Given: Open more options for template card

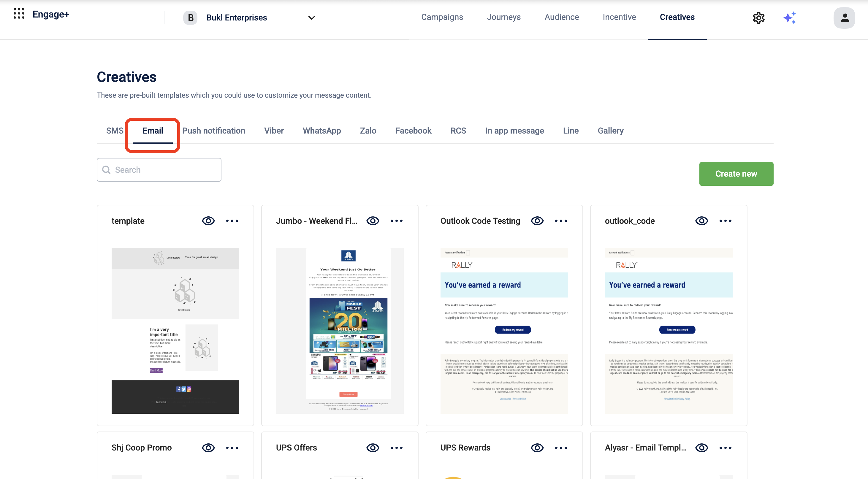Looking at the screenshot, I should [232, 221].
